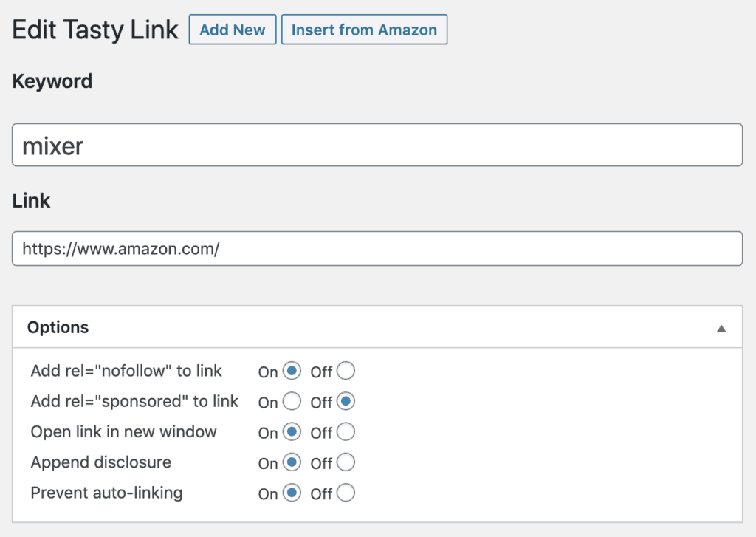The width and height of the screenshot is (756, 537).
Task: Enable rel="sponsored" with On radio
Action: coord(292,401)
